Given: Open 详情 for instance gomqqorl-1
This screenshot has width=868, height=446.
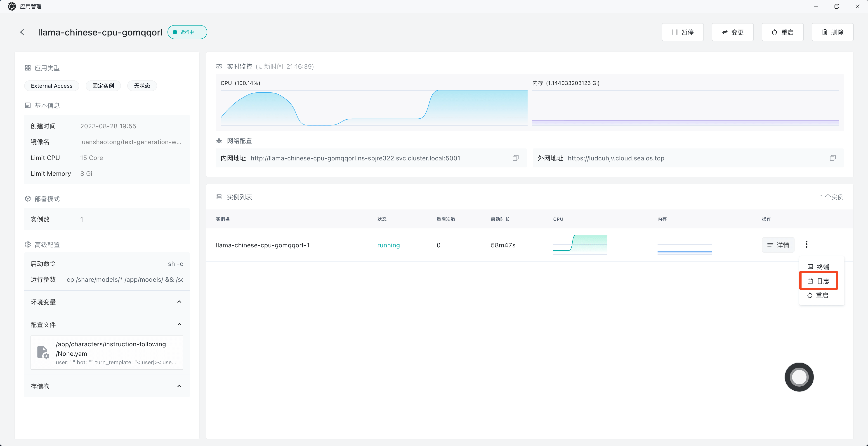Looking at the screenshot, I should [778, 245].
